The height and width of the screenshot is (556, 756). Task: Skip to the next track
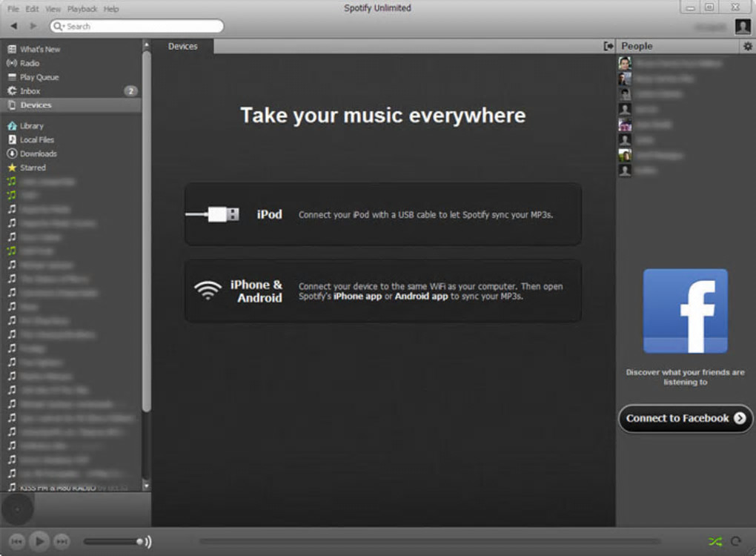click(62, 541)
